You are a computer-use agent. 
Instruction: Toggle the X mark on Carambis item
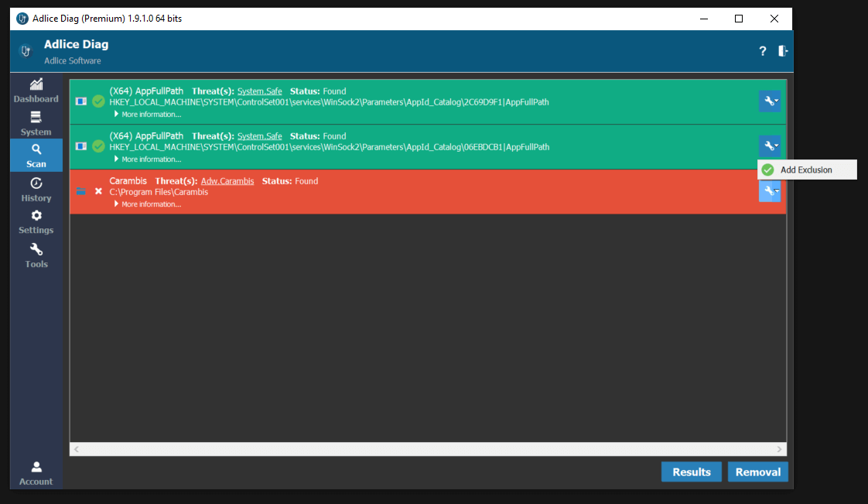(x=98, y=191)
